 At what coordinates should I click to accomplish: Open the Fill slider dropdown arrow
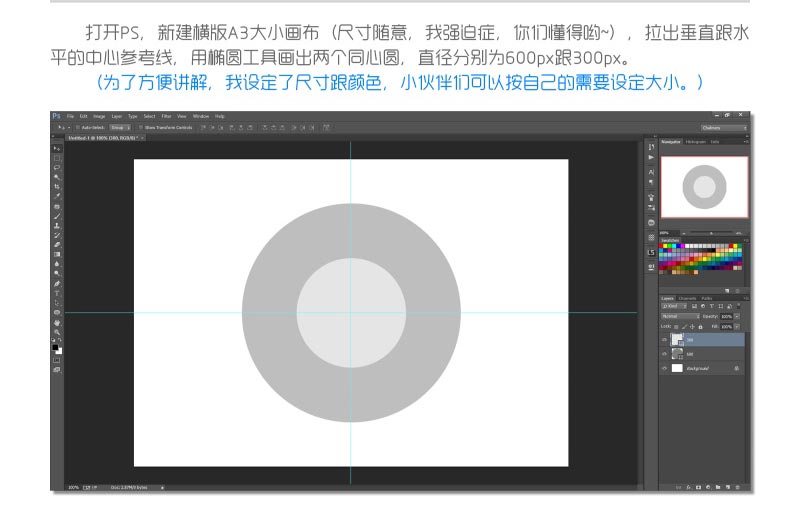tap(737, 326)
